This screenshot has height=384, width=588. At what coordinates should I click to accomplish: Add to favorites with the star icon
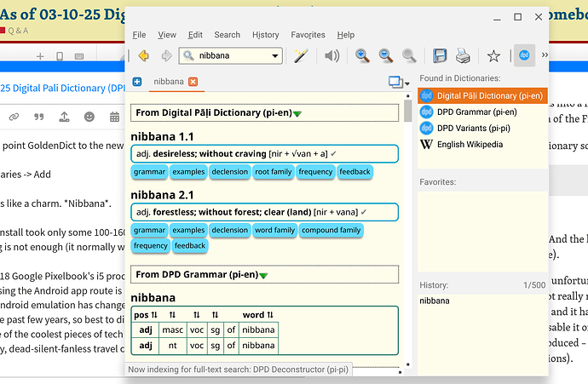pyautogui.click(x=493, y=56)
